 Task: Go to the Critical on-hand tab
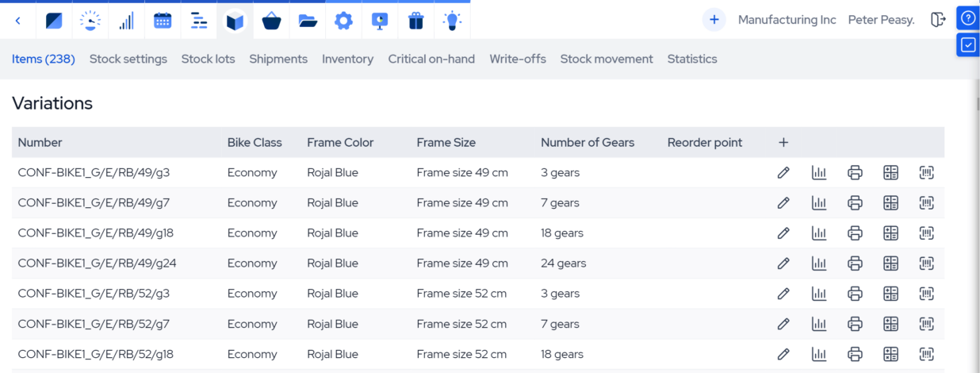[431, 59]
